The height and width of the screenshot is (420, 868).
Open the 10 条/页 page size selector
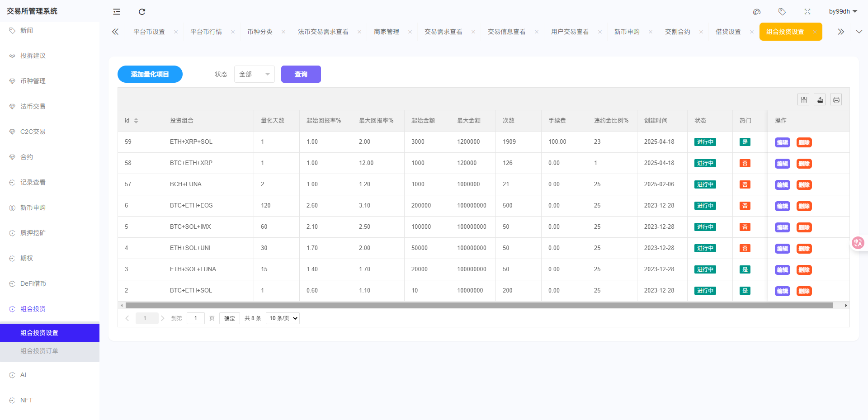point(283,318)
